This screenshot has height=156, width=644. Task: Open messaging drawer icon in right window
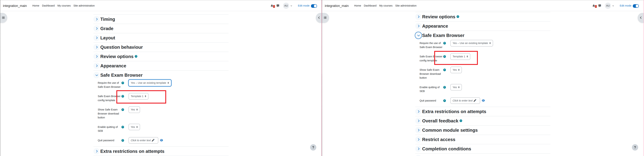(x=600, y=6)
